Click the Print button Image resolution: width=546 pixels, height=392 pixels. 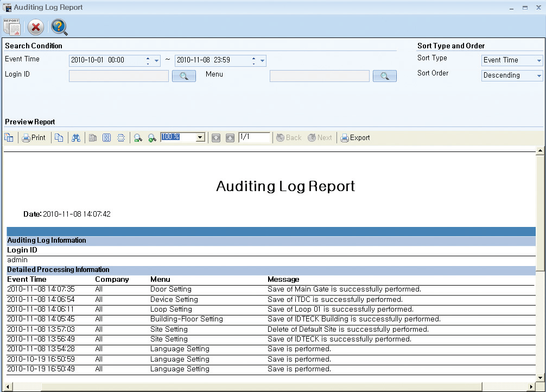click(x=34, y=138)
